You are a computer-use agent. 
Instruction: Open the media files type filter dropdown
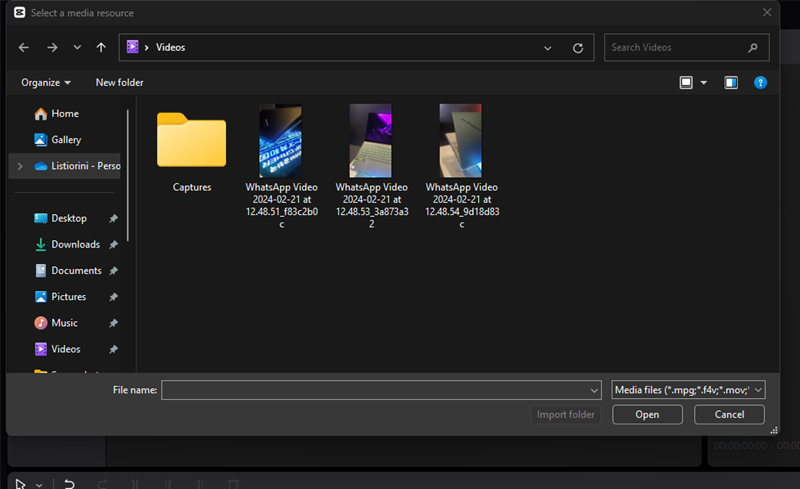coord(688,390)
